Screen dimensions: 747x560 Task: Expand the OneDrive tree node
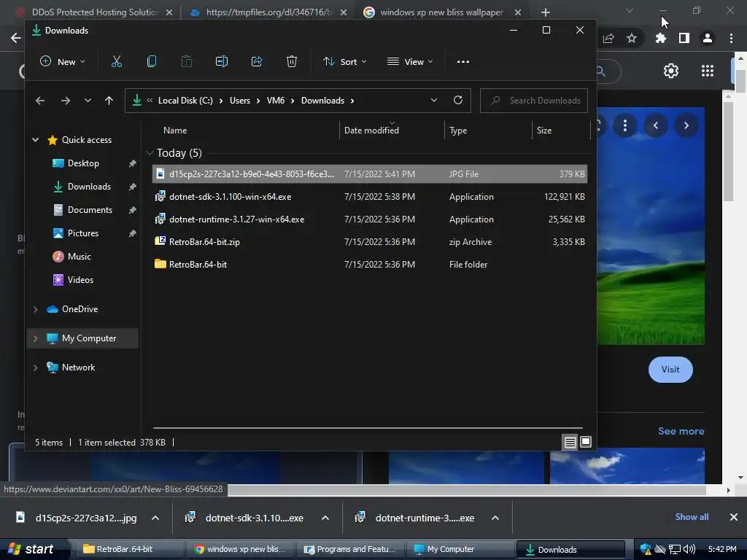click(35, 309)
